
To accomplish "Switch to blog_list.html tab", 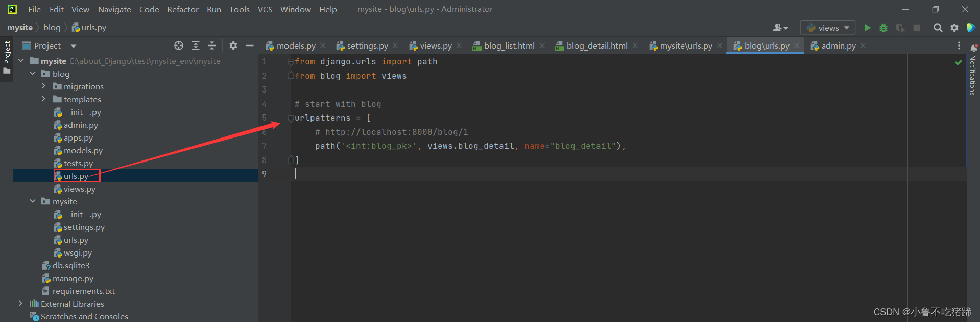I will (x=504, y=45).
